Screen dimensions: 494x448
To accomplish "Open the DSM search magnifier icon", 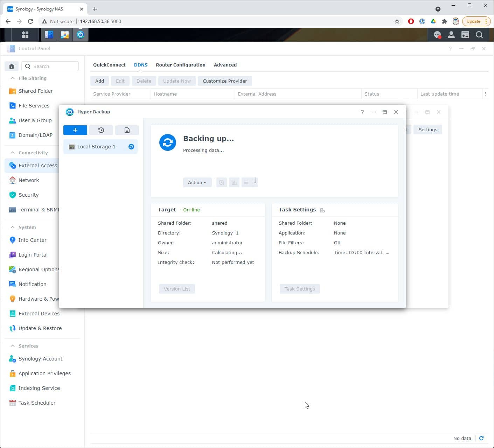I will [x=479, y=35].
